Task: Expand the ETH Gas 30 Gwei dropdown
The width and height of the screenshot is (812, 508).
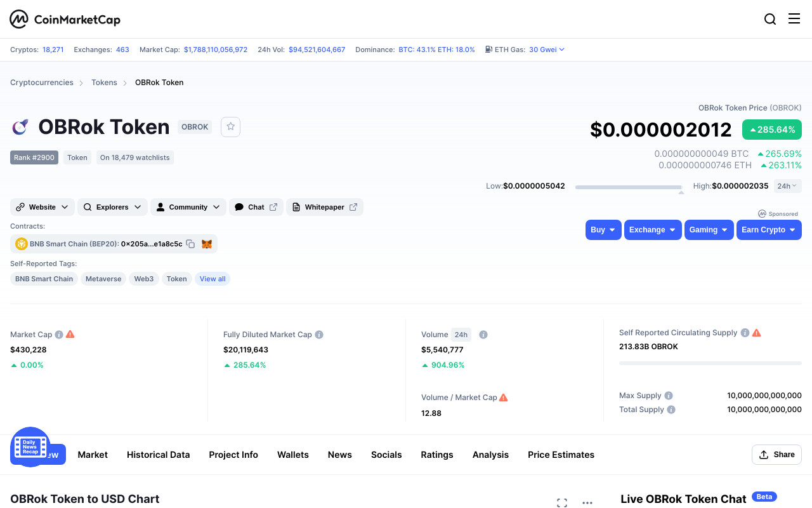Action: [547, 50]
